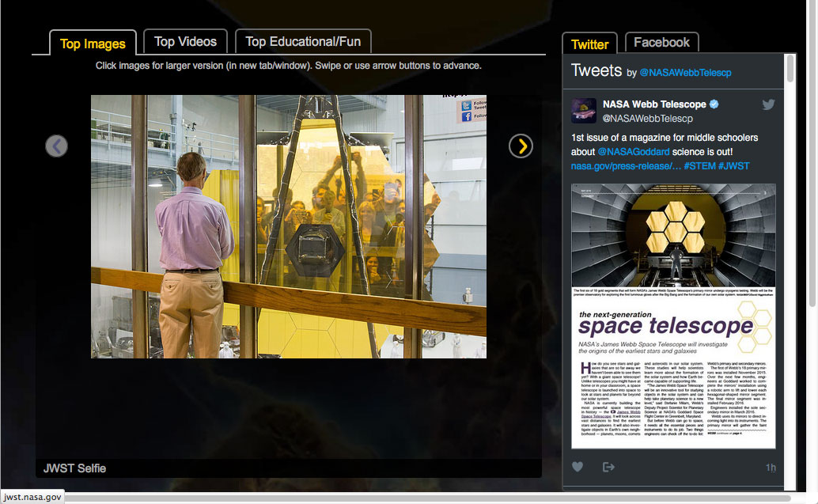Click the tweet's 1h timestamp
Viewport: 818px width, 504px height.
tap(771, 468)
